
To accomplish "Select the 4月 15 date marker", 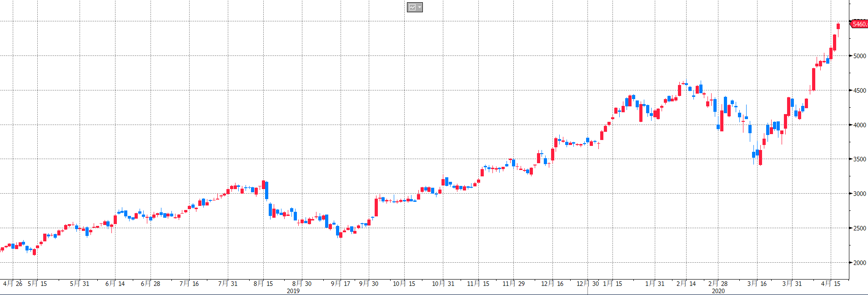I will 831,284.
